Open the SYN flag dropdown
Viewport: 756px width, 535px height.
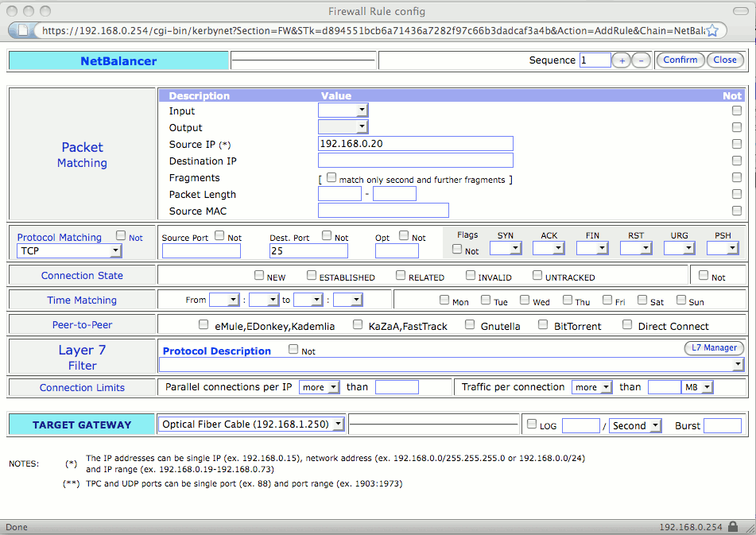[x=506, y=248]
